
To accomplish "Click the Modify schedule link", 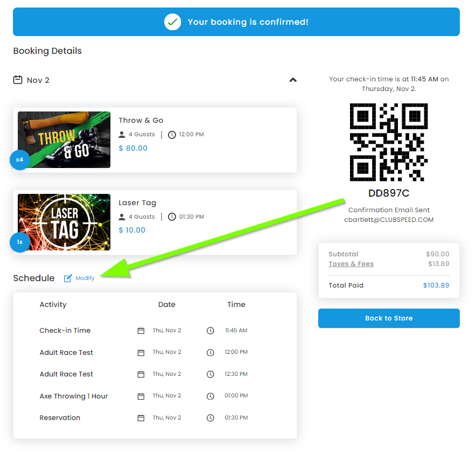I will 85,278.
